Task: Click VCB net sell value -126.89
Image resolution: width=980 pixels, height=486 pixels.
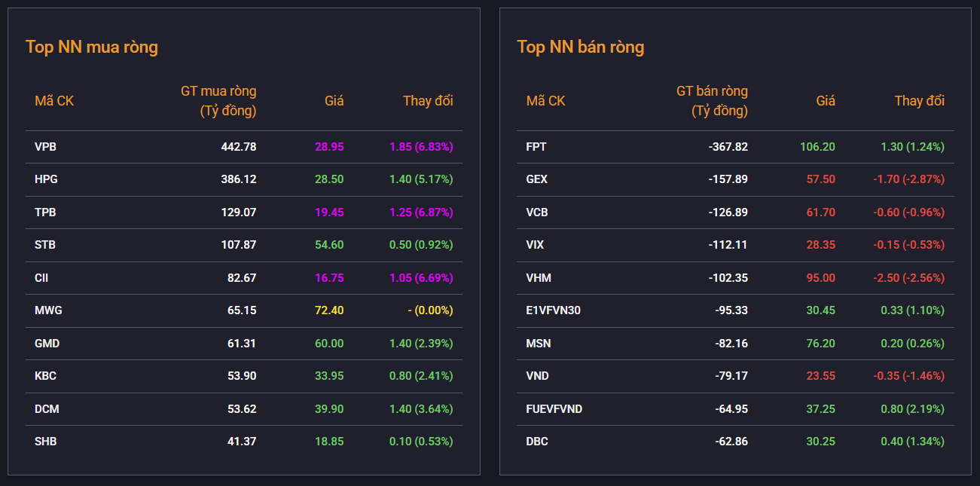Action: (728, 212)
